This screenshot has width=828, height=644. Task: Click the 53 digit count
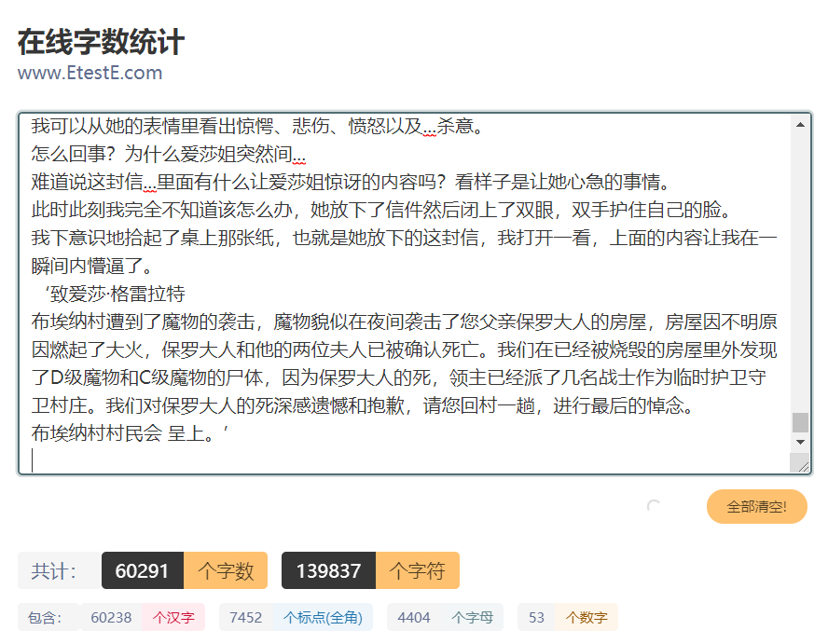tap(536, 617)
